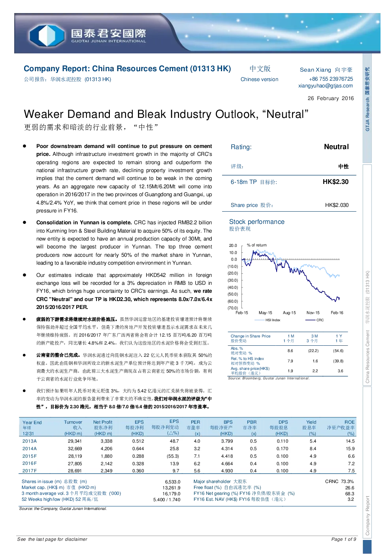The height and width of the screenshot is (555, 392).
Task: Click the Poor downstream demand bullet paragraph
Action: click(124, 178)
